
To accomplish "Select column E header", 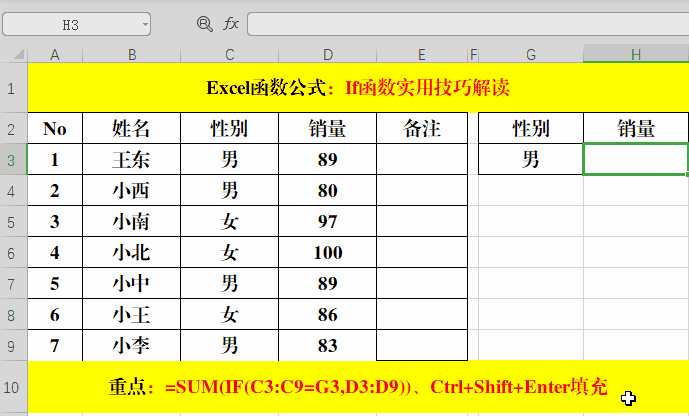I will point(422,55).
